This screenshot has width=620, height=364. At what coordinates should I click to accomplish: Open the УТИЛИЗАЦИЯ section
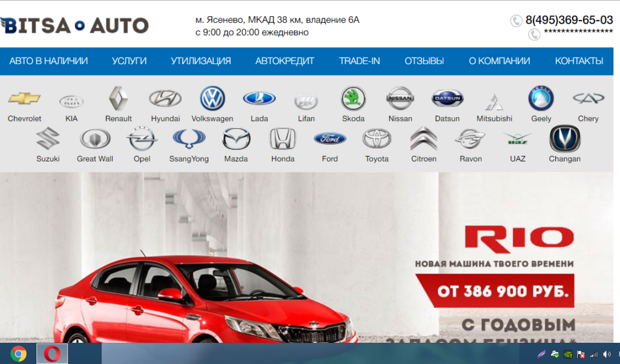click(201, 61)
